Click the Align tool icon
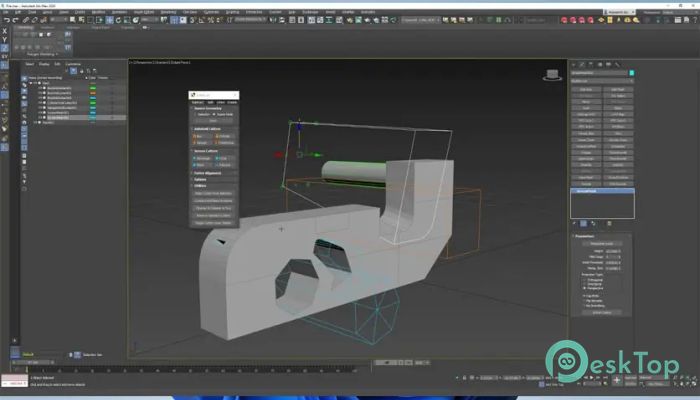The image size is (700, 400). pos(282,20)
